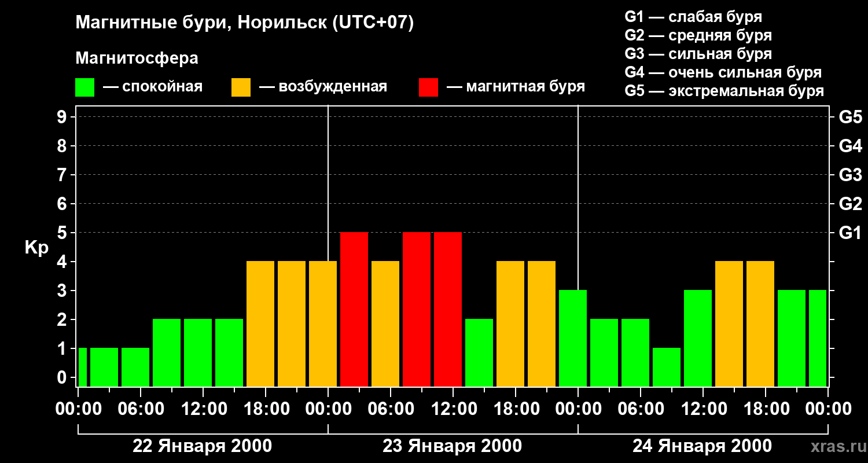
Task: Click 'G2 — средняя буря' description
Action: [x=698, y=35]
